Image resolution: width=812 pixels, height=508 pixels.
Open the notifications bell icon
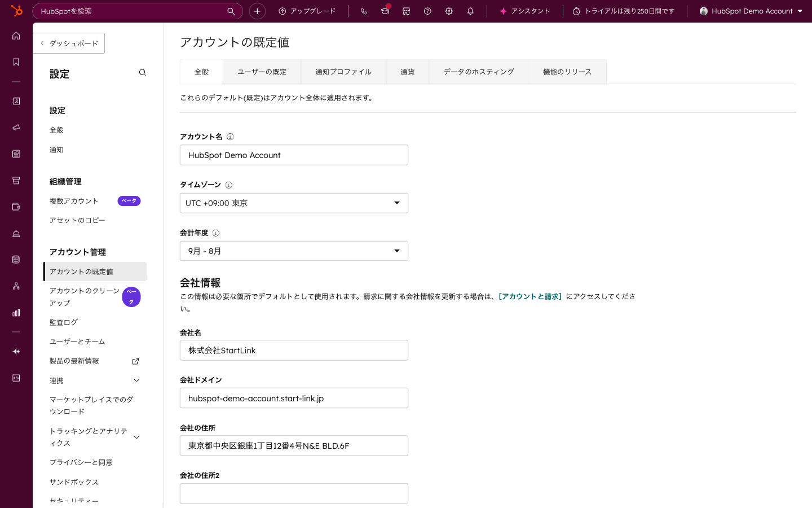click(x=470, y=11)
